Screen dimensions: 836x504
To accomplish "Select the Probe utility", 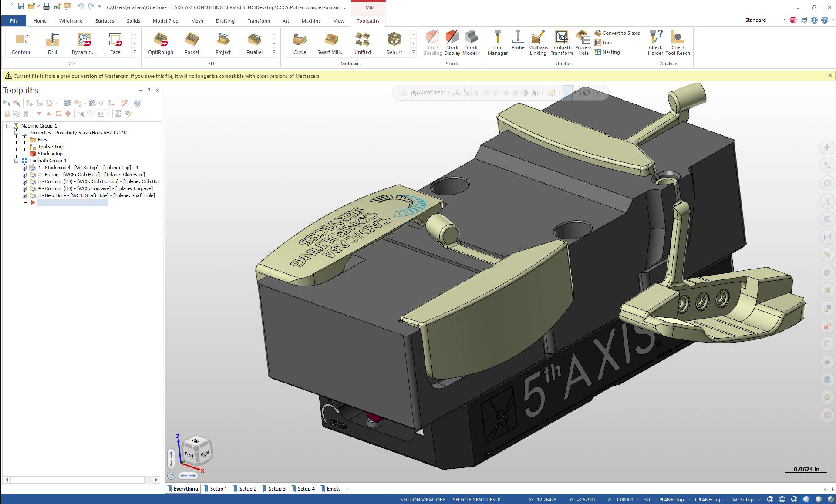I will coord(518,42).
